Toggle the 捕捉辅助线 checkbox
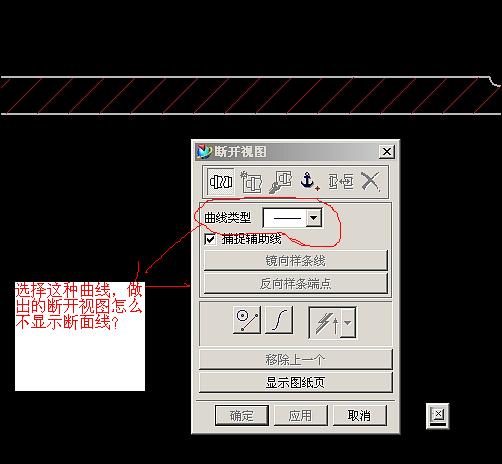The image size is (502, 464). pos(210,239)
